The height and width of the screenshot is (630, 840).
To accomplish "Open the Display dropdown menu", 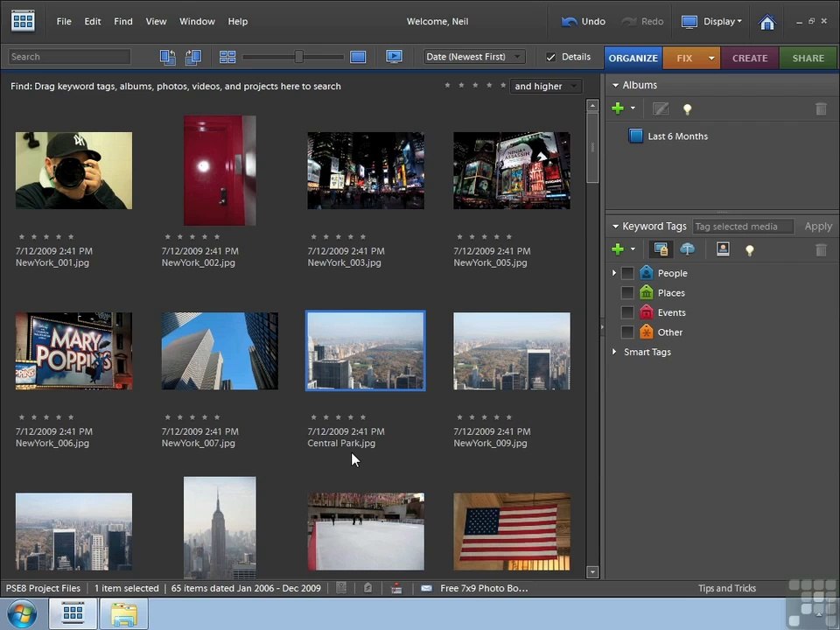I will pyautogui.click(x=711, y=21).
